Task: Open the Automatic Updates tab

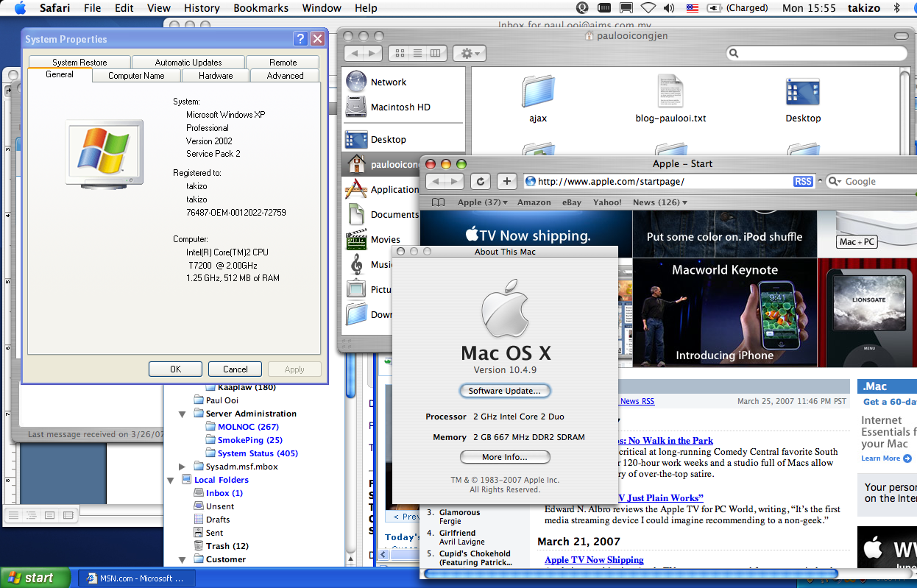Action: [188, 63]
